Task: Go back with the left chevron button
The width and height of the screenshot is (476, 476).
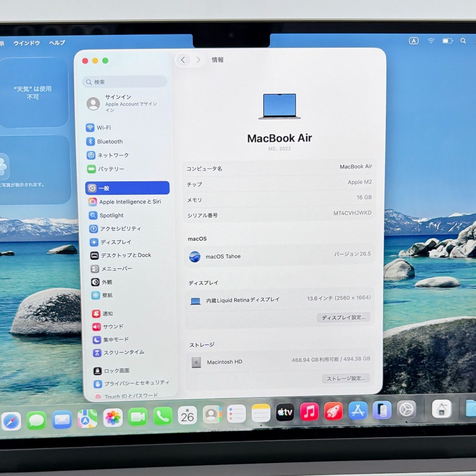Action: (x=183, y=60)
